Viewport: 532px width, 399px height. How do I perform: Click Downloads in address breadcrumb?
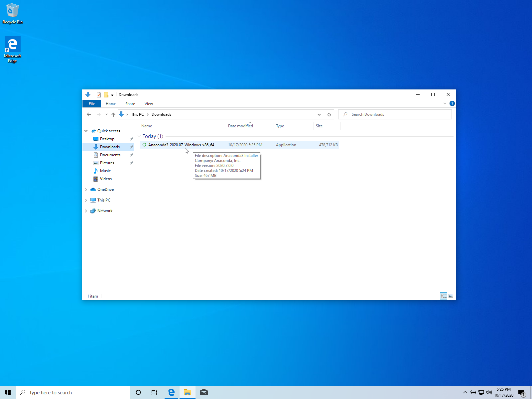click(161, 114)
